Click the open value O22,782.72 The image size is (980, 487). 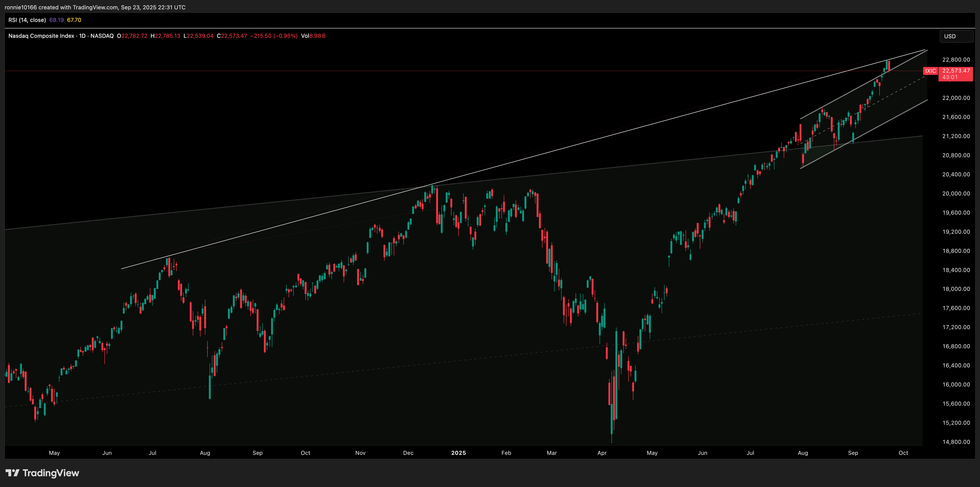(132, 36)
